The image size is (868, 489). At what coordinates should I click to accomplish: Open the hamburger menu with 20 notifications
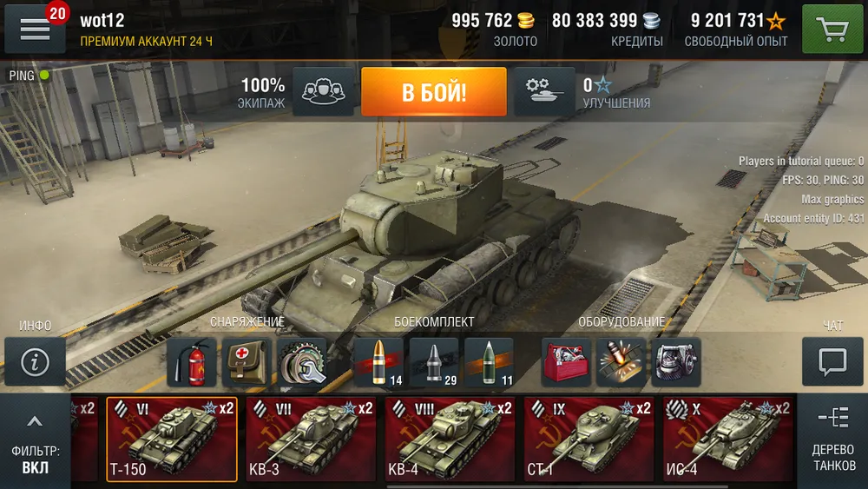point(35,29)
